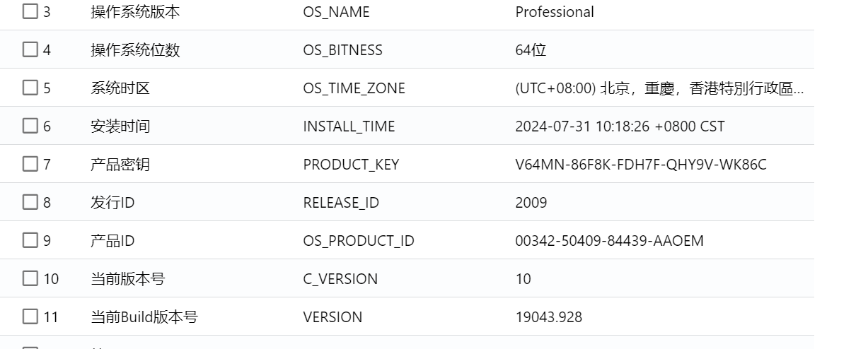Select the row 5 checkbox
This screenshot has height=349, width=868.
[x=30, y=88]
